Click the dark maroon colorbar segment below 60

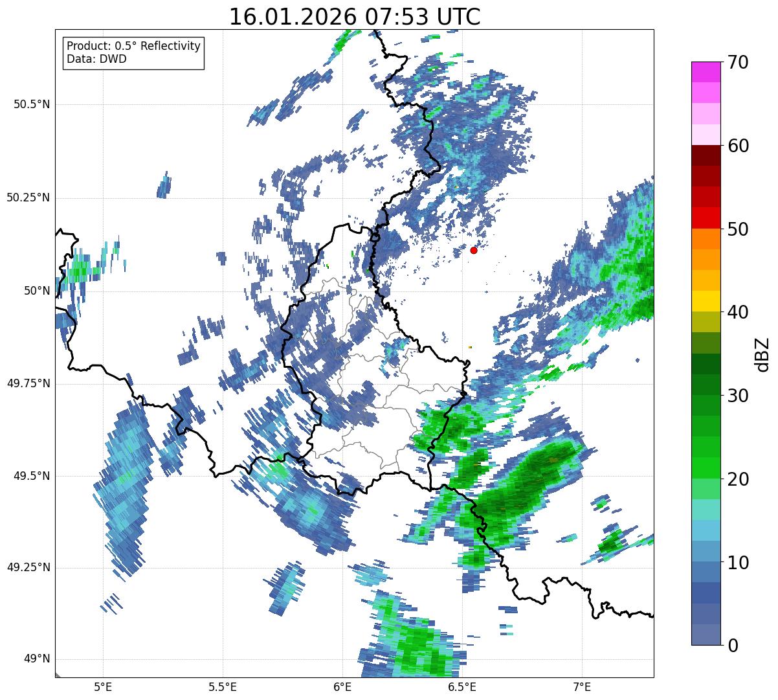coord(706,155)
